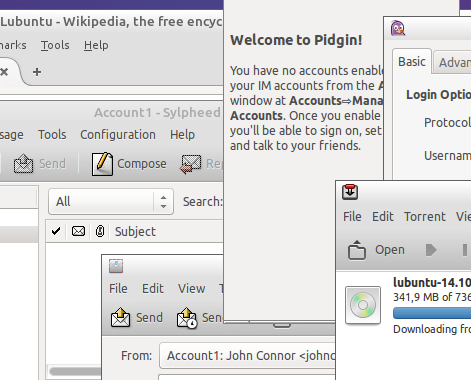Click the filter dropdown up-down arrows
This screenshot has width=471, height=380.
[163, 201]
